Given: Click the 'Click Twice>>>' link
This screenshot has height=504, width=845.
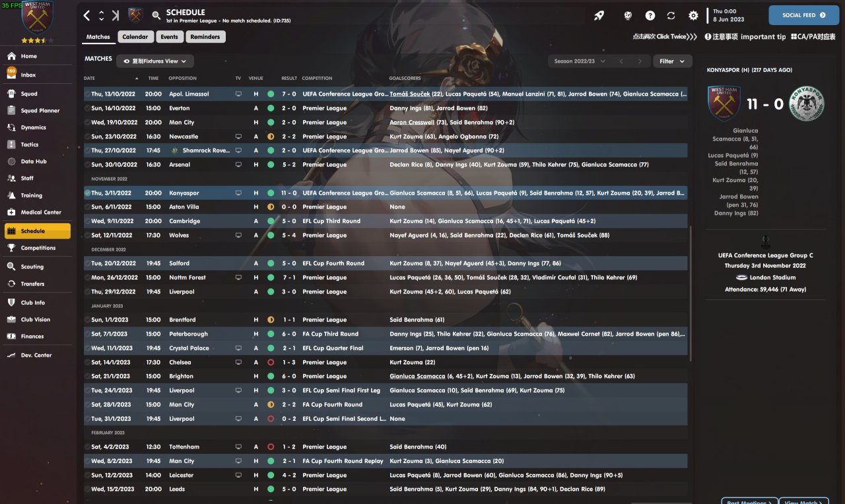Looking at the screenshot, I should (x=665, y=37).
